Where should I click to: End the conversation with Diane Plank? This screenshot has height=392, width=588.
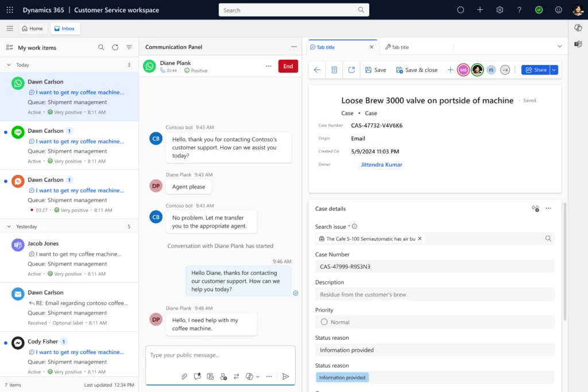coord(288,66)
